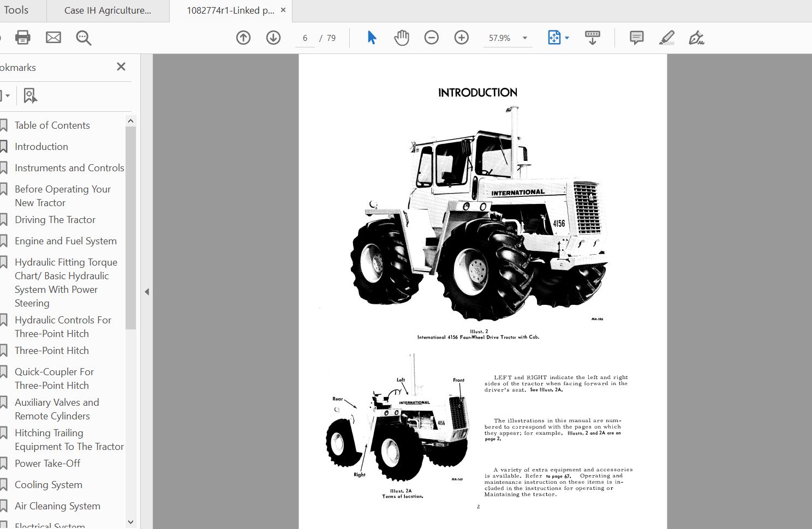Open the Power Take-Off bookmark
This screenshot has width=812, height=529.
click(47, 464)
